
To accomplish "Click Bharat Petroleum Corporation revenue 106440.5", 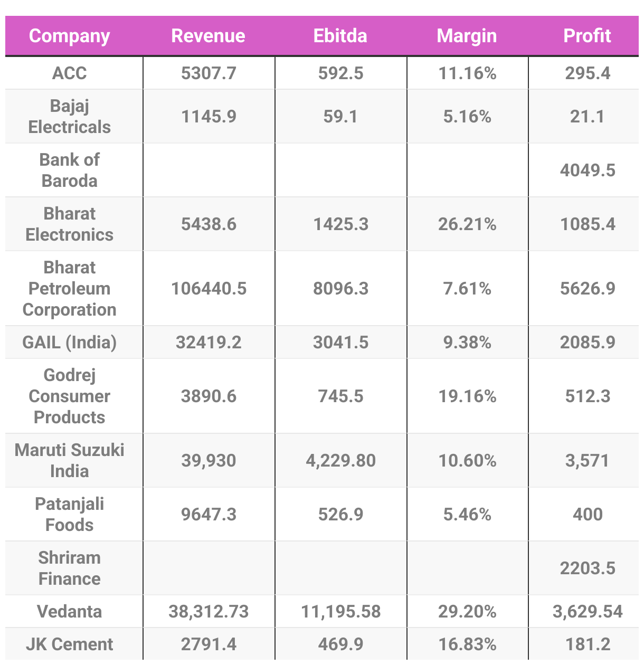I will 209,289.
